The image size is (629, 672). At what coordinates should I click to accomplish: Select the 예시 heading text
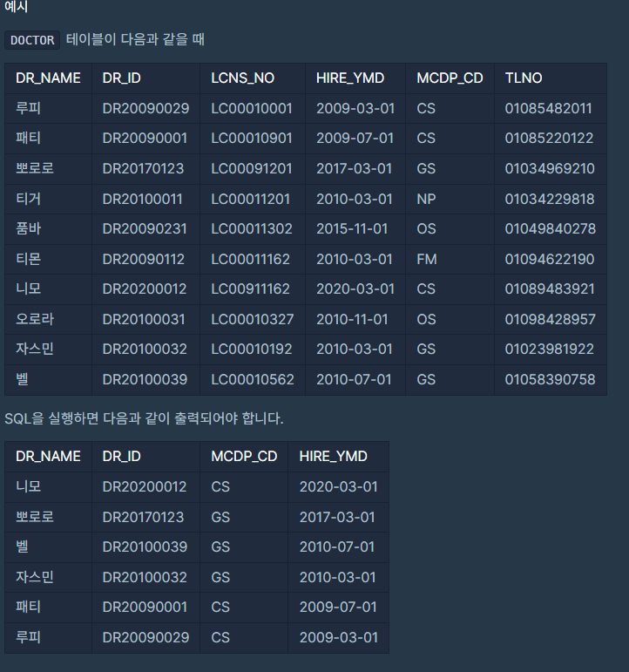(x=16, y=6)
